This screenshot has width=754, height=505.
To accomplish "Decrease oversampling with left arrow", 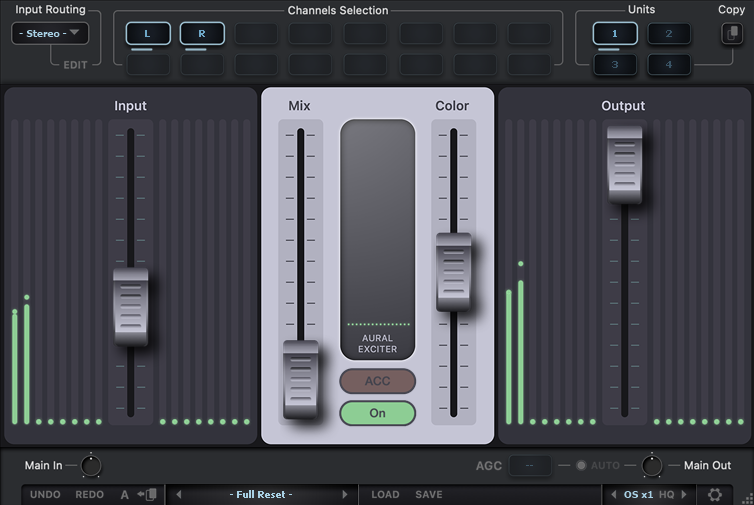I will [x=614, y=494].
